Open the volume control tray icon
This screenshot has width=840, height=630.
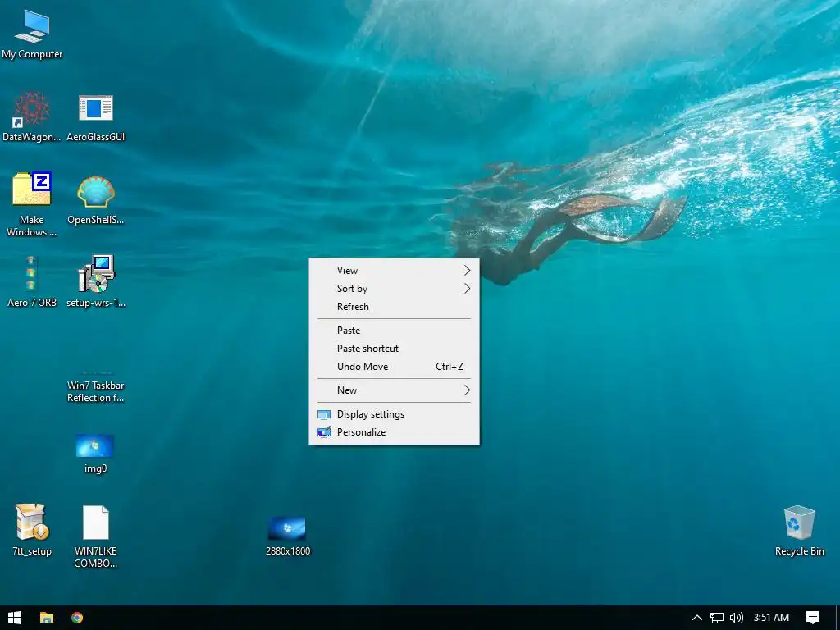(737, 618)
